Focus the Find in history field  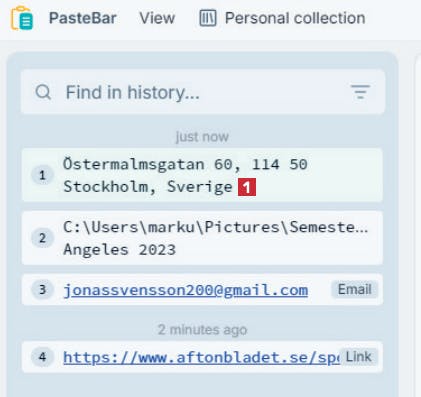click(203, 92)
